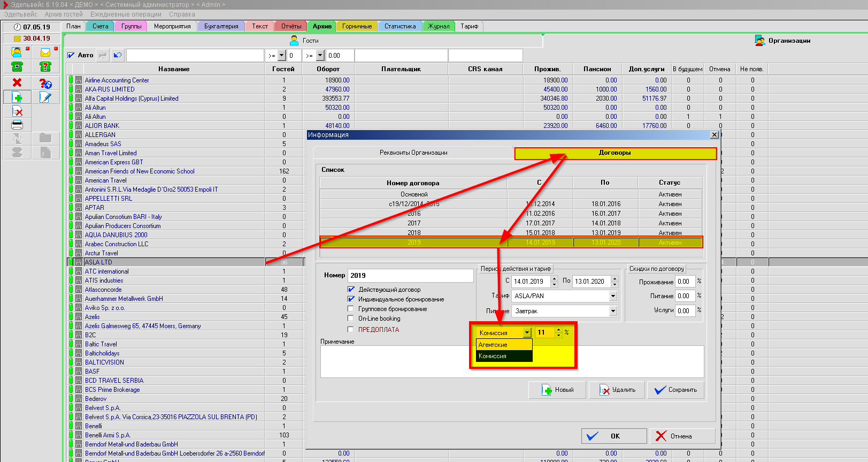Click the printer icon in left sidebar
Viewport: 868px width, 462px height.
[x=17, y=125]
